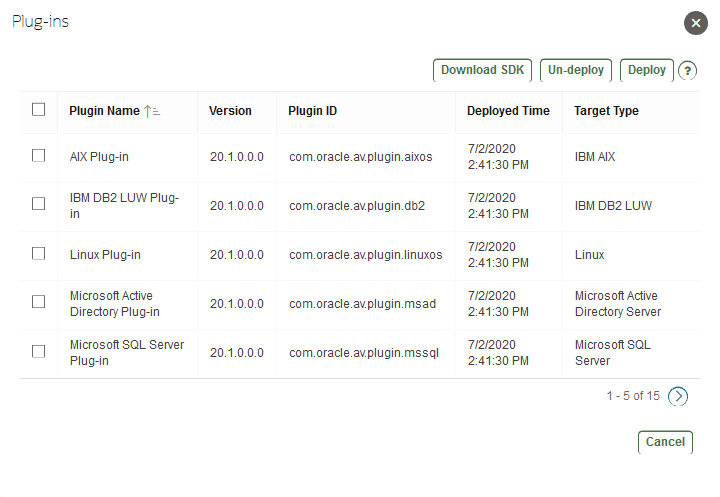Close the Plug-ins dialog with X
Viewport: 720px width, 497px height.
696,23
